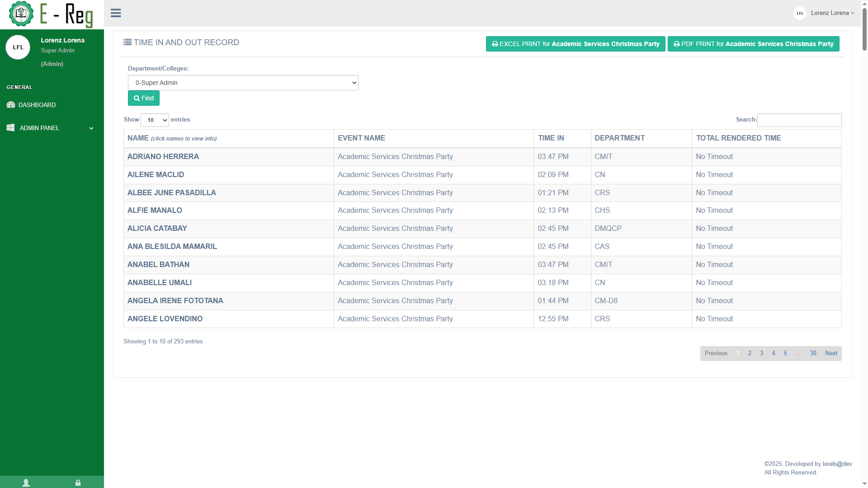This screenshot has width=868, height=488.
Task: Go to page 3 of records
Action: point(761,353)
